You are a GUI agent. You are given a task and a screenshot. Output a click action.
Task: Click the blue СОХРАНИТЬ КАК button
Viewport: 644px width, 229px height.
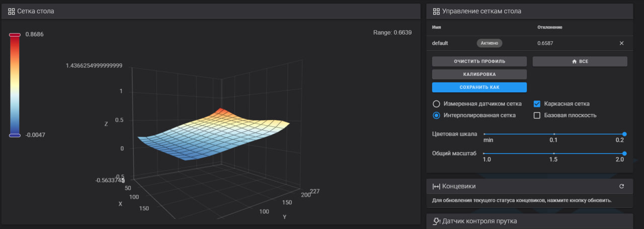coord(479,87)
